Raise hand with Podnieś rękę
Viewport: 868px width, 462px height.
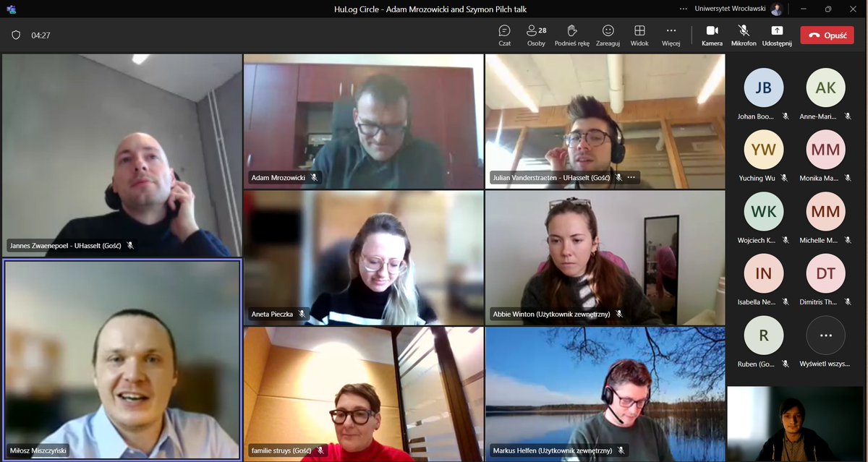571,35
